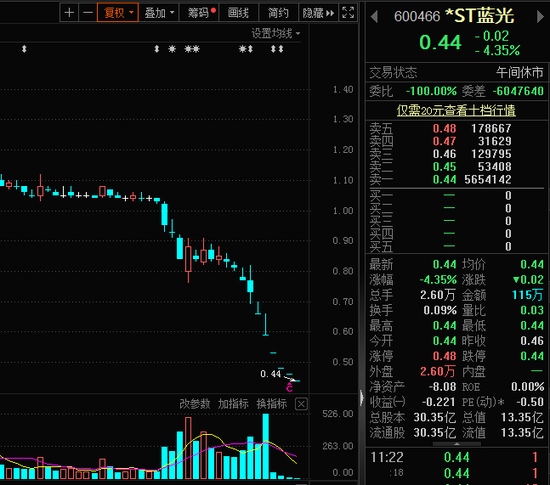The height and width of the screenshot is (485, 550).
Task: Click 卖三 price 0.46
Action: coord(444,154)
